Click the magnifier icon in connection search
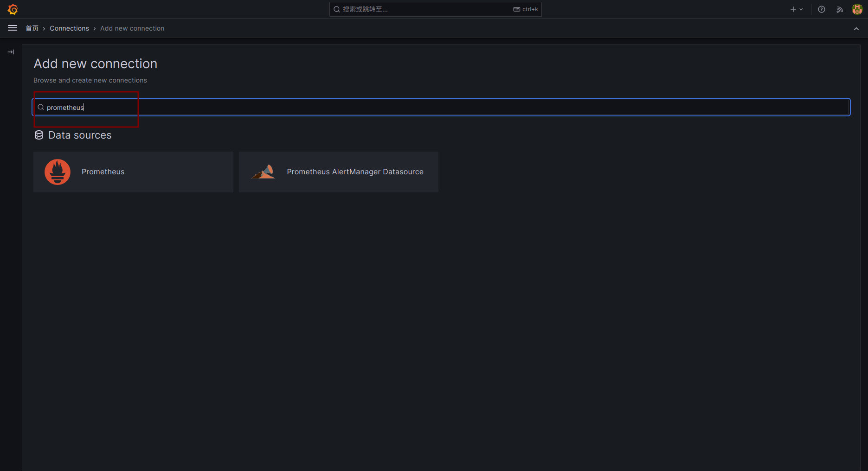This screenshot has width=868, height=471. 41,108
